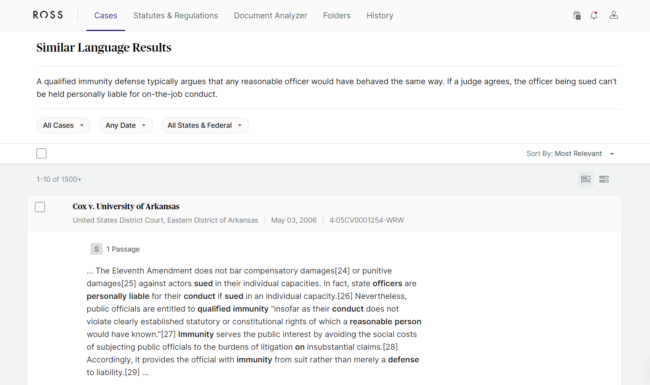Expand the All Cases filter dropdown
This screenshot has height=385, width=650.
tap(63, 125)
